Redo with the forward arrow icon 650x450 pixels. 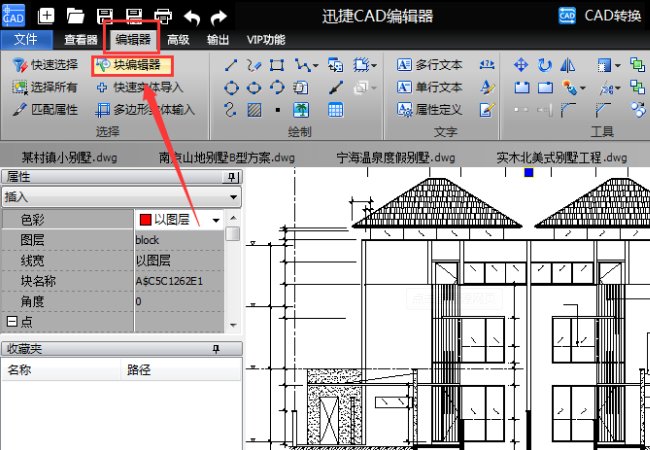(x=219, y=17)
